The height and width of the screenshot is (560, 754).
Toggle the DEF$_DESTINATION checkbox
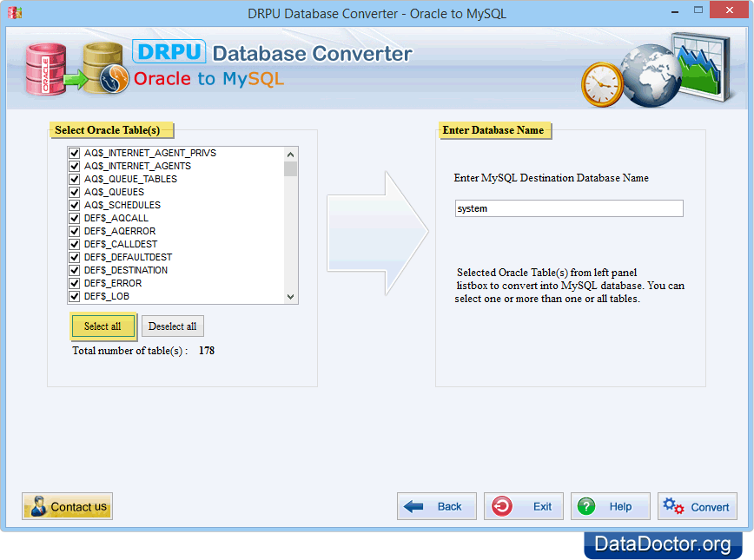coord(74,270)
